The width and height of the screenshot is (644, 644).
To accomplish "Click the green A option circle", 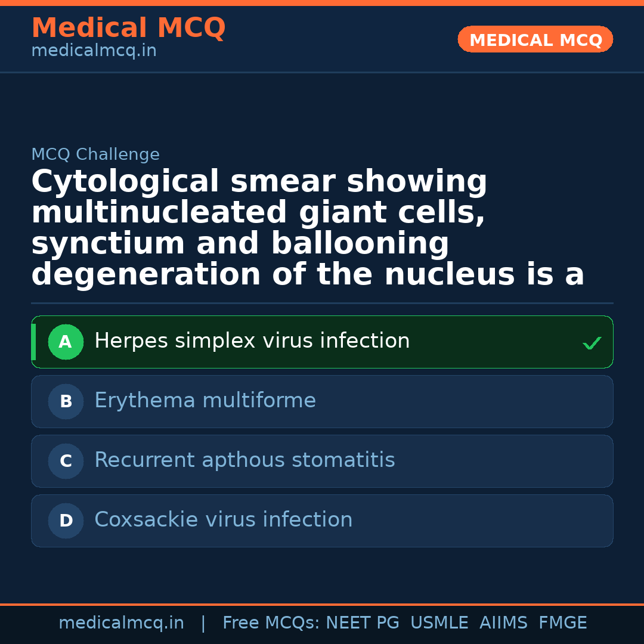I will point(66,342).
